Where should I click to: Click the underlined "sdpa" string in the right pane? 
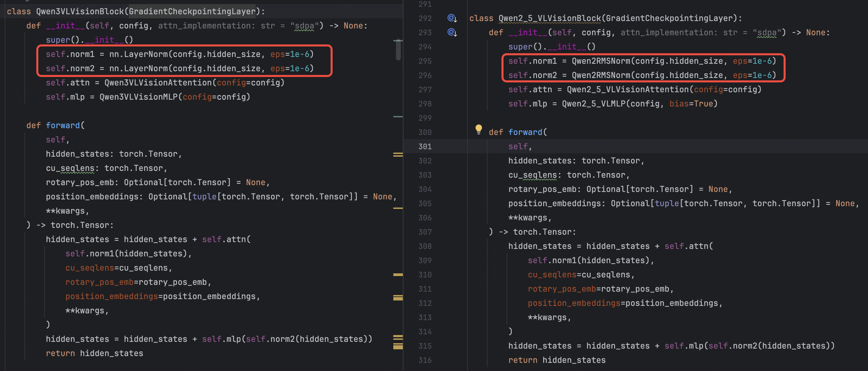coord(767,33)
